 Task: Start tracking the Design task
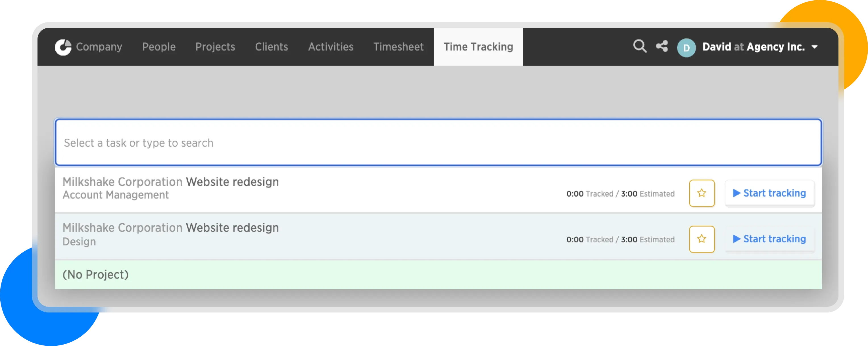(769, 239)
